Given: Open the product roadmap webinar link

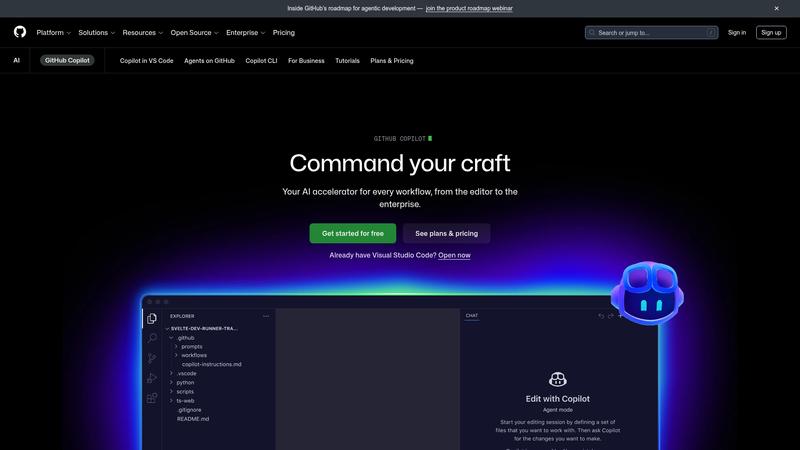Looking at the screenshot, I should 469,8.
